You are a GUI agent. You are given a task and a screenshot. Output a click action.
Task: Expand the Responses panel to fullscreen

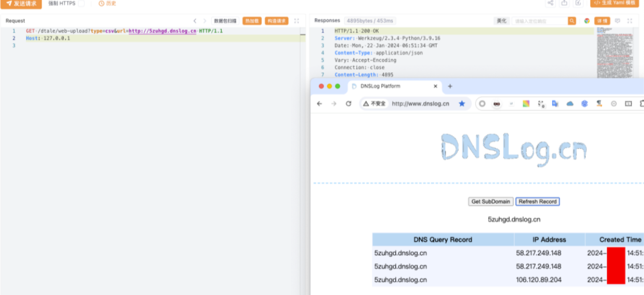[630, 21]
